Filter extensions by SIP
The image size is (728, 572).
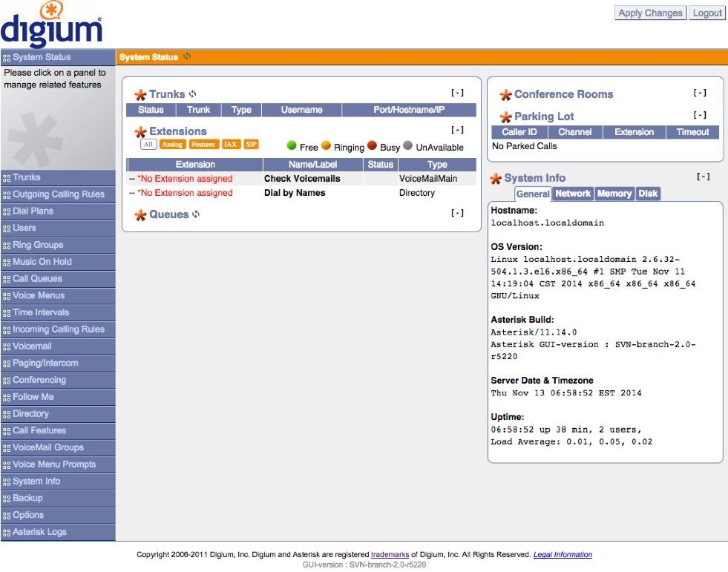(x=251, y=145)
